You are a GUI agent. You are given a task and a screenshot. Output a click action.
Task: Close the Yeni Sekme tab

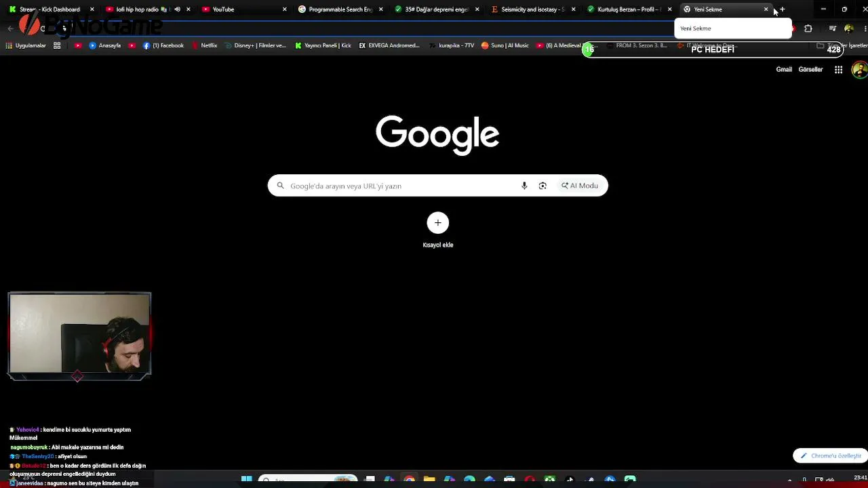point(766,9)
